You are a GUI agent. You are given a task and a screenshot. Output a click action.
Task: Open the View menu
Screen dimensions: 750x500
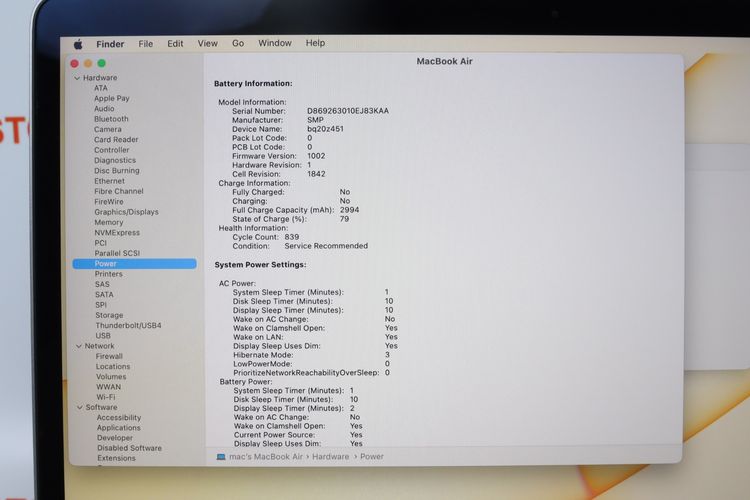coord(208,44)
